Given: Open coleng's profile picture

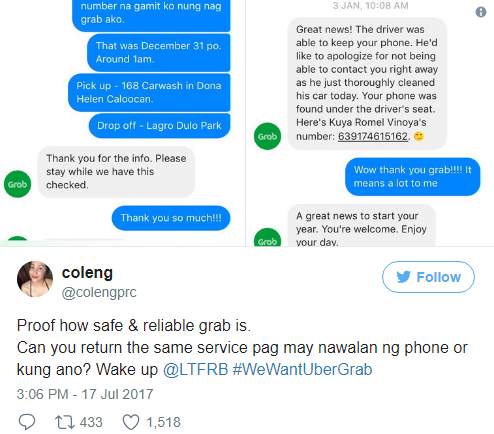Looking at the screenshot, I should [35, 279].
